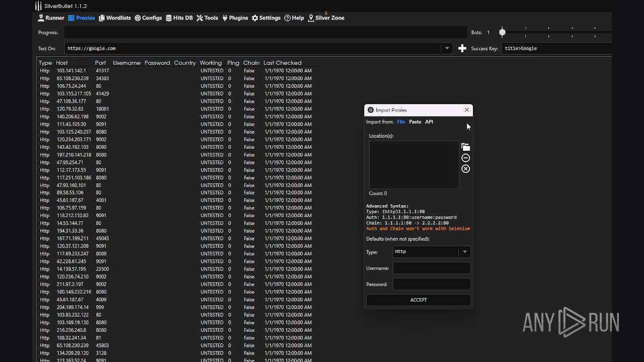Click the folder browse icon in Import Proxies

[x=465, y=147]
